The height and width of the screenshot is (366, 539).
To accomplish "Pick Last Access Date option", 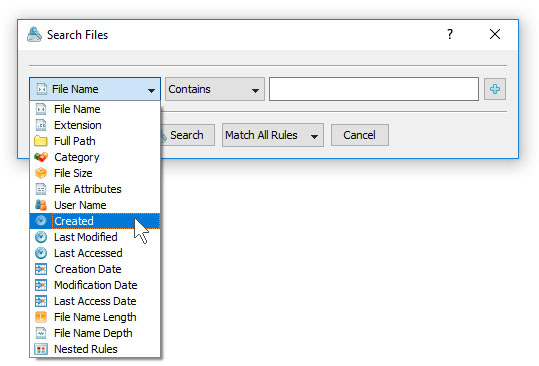I will [x=95, y=301].
